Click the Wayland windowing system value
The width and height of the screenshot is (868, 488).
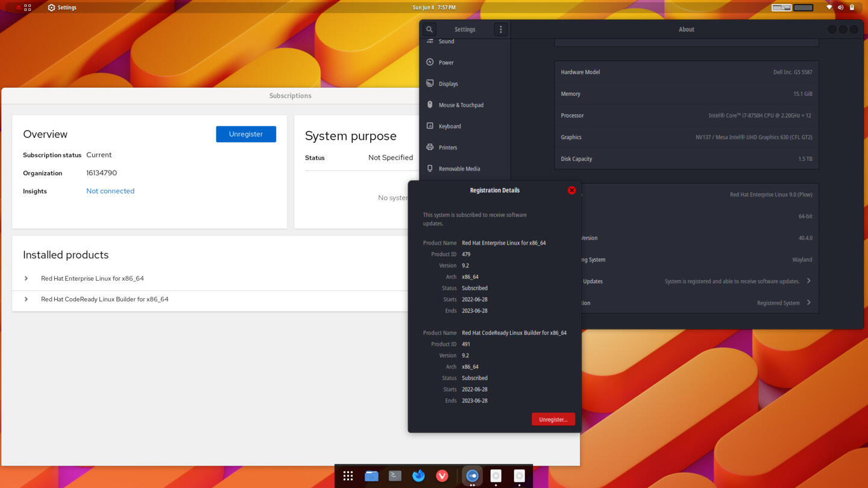coord(802,260)
